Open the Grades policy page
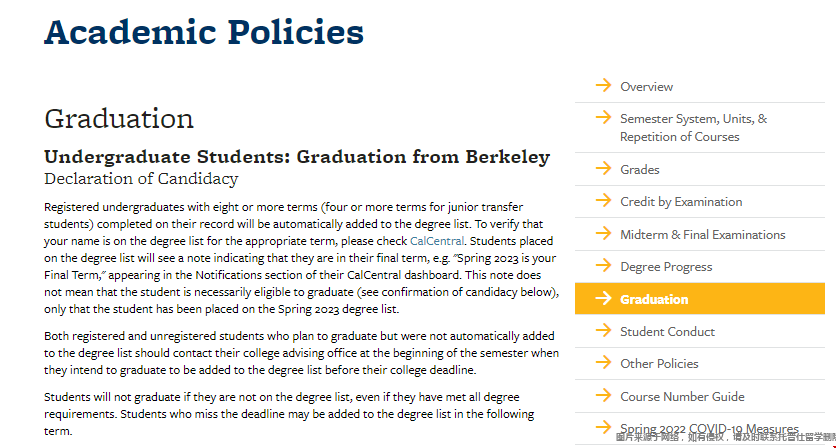Image resolution: width=836 pixels, height=448 pixels. [640, 170]
